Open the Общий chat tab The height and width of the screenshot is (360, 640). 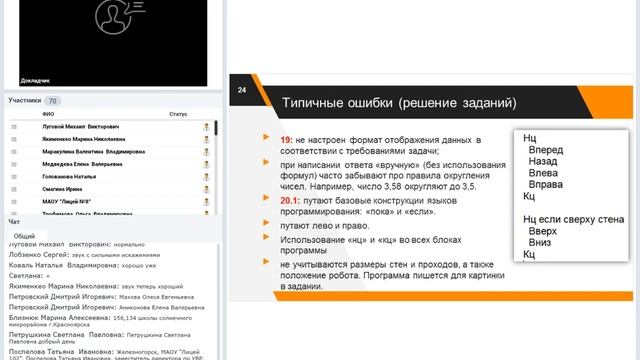(x=24, y=236)
